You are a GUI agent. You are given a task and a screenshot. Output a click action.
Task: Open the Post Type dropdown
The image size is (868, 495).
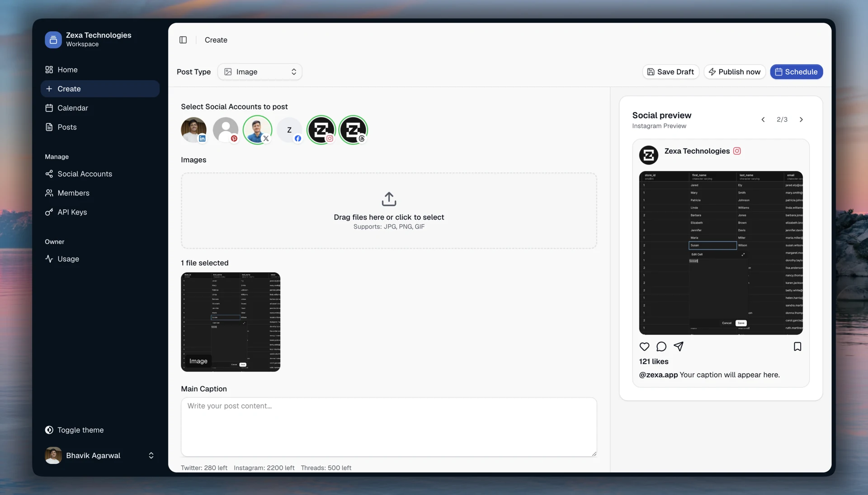click(260, 72)
